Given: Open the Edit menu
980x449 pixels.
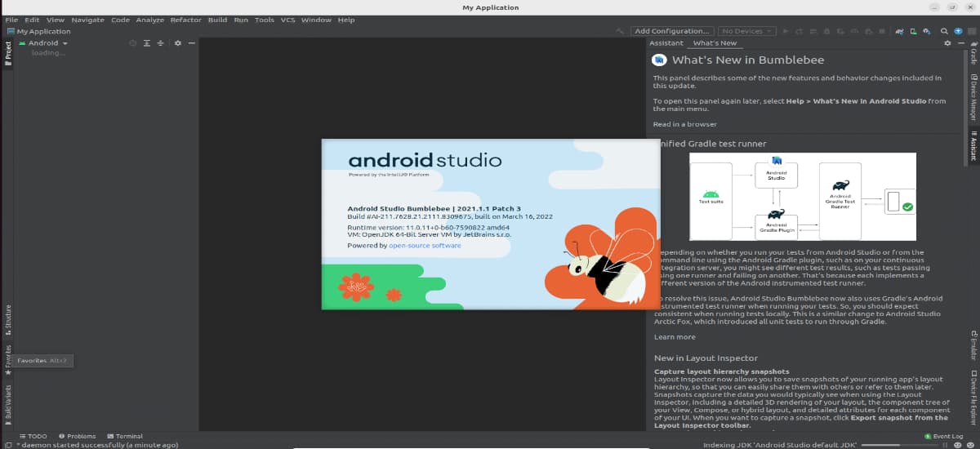Looking at the screenshot, I should point(32,20).
